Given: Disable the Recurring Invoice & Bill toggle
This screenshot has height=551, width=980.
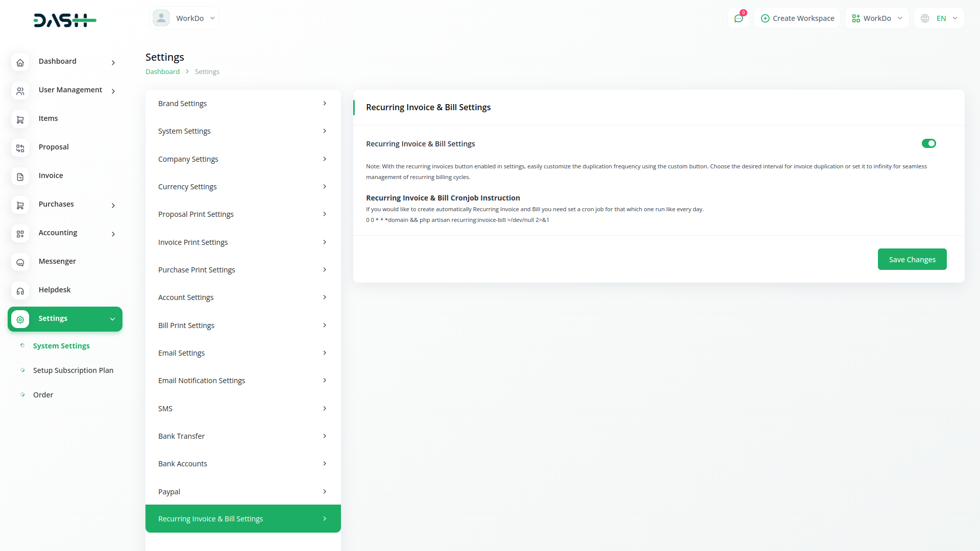Looking at the screenshot, I should [x=928, y=143].
